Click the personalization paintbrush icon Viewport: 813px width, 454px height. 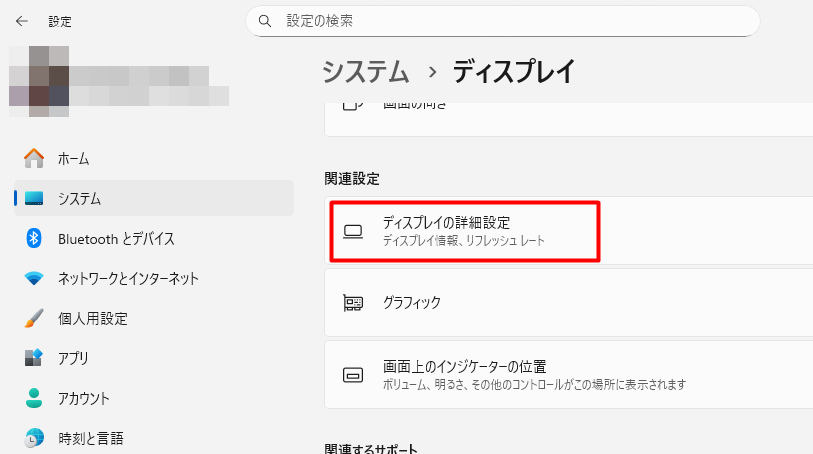(x=34, y=318)
